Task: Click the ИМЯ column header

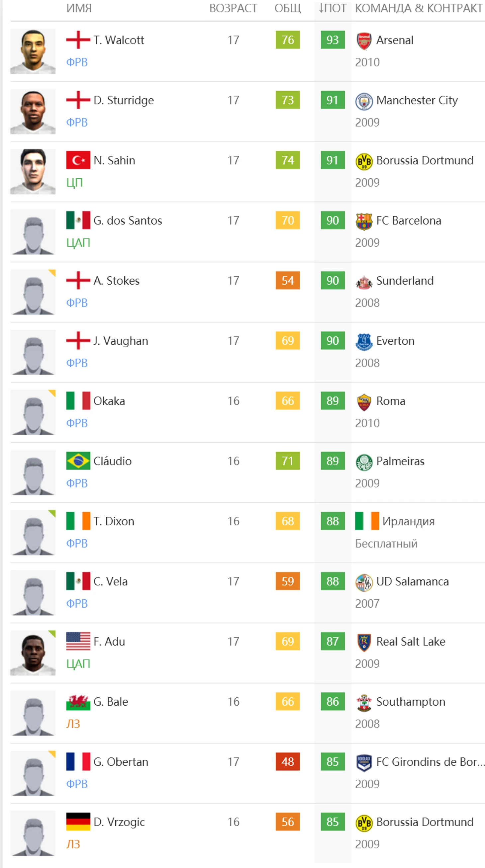Action: point(79,8)
